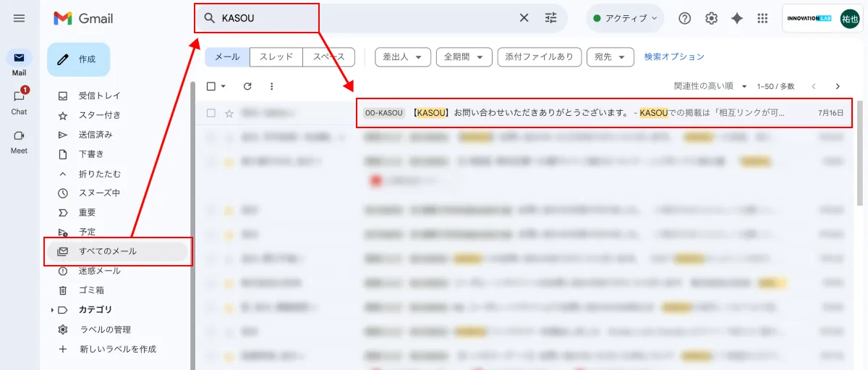Launch Gemini sparkle icon

[x=737, y=18]
